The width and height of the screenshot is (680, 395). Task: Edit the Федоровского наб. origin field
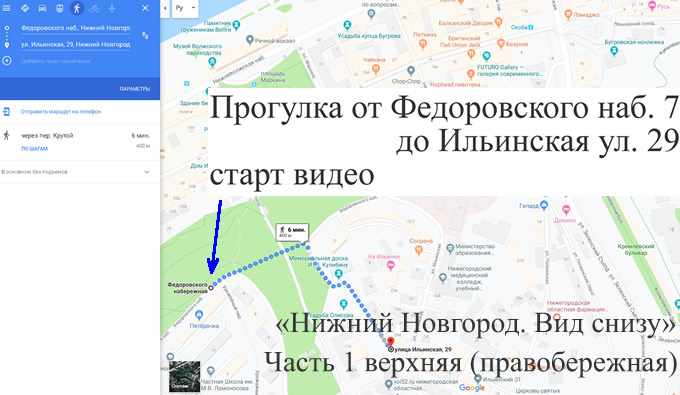tap(75, 28)
